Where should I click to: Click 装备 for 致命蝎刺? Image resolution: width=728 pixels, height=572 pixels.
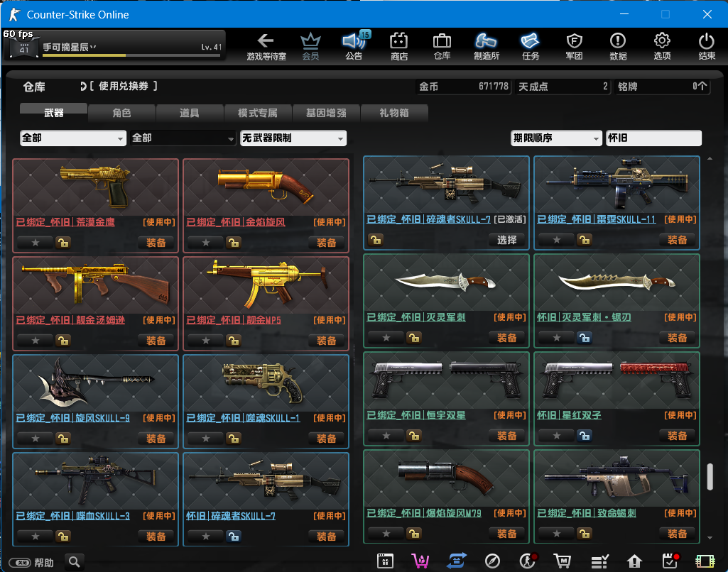click(677, 534)
